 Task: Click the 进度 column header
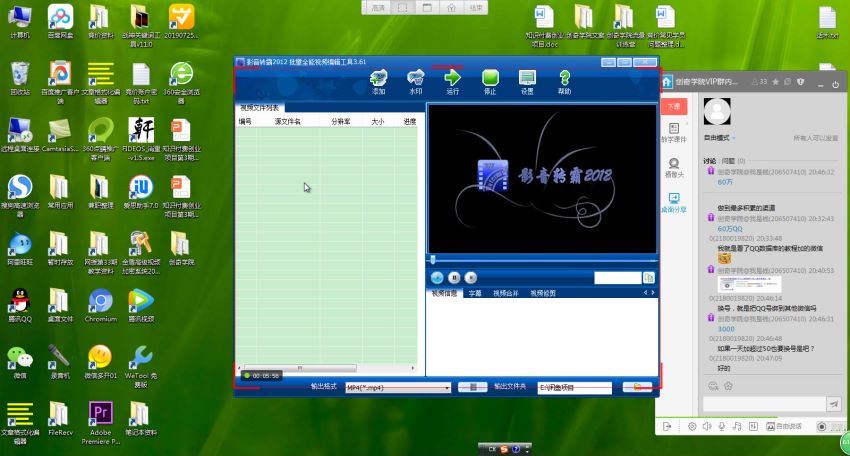click(409, 121)
